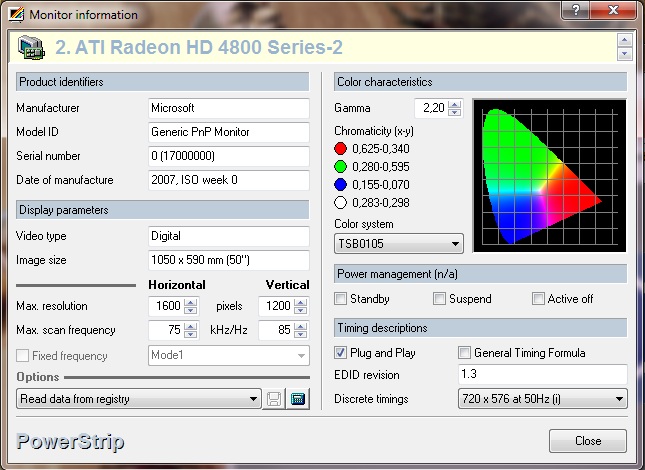Check General Timing Formula checkbox
The height and width of the screenshot is (470, 645).
[464, 352]
